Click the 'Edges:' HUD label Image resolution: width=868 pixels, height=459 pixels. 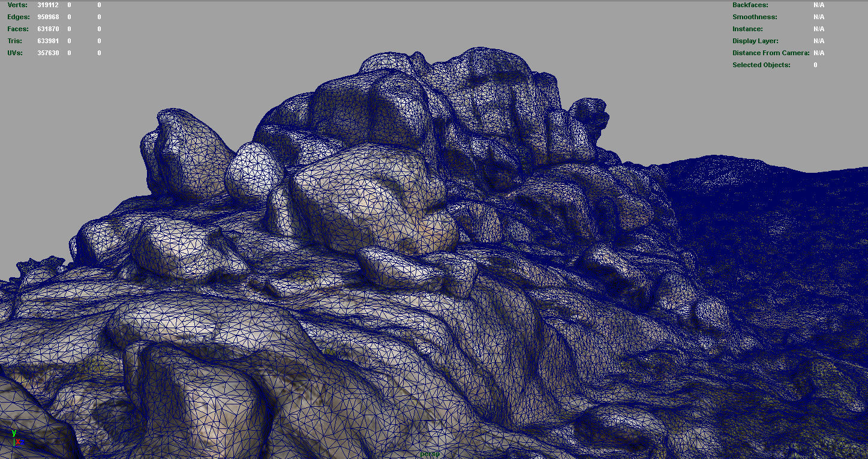click(x=19, y=17)
